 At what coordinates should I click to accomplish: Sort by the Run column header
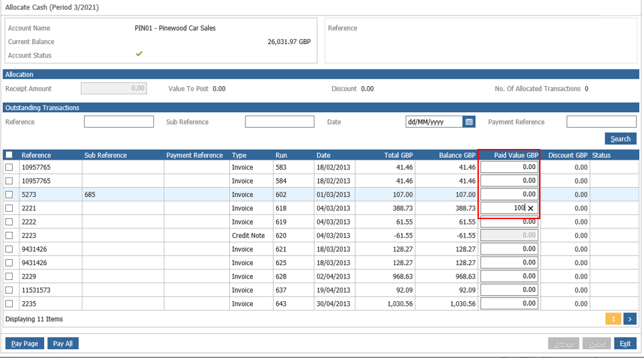click(282, 155)
